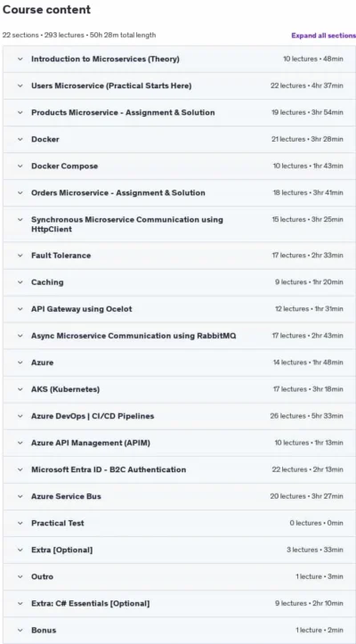Select Azure DevOps | CI/CD Pipelines title
Viewport: 356px width, 644px height.
[x=93, y=416]
